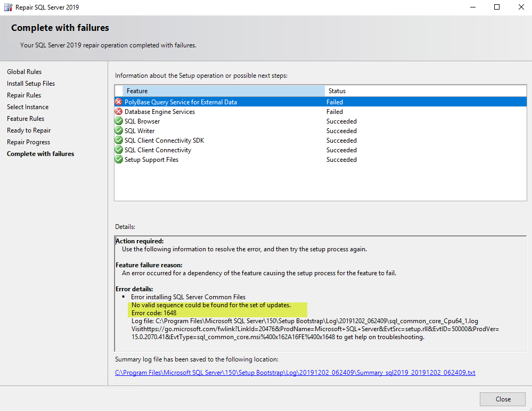
Task: Click the green icon for SQL Client Connectivity SDK
Action: click(118, 140)
